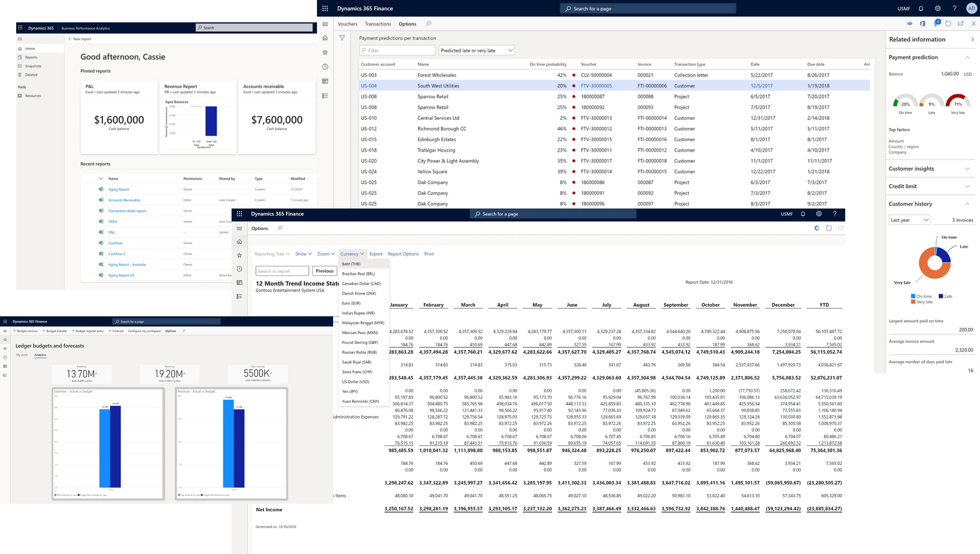Open the filter pane funnel icon
980x554 pixels.
pos(342,38)
